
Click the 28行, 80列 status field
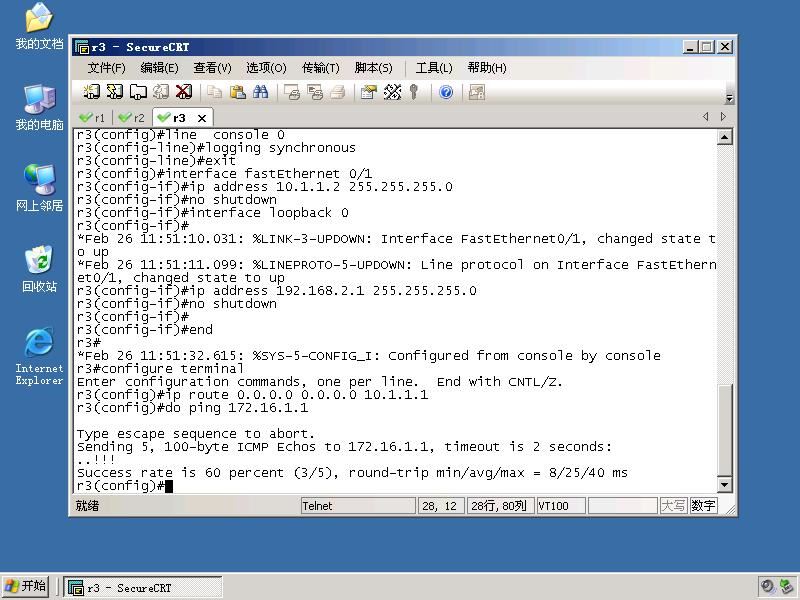[501, 506]
